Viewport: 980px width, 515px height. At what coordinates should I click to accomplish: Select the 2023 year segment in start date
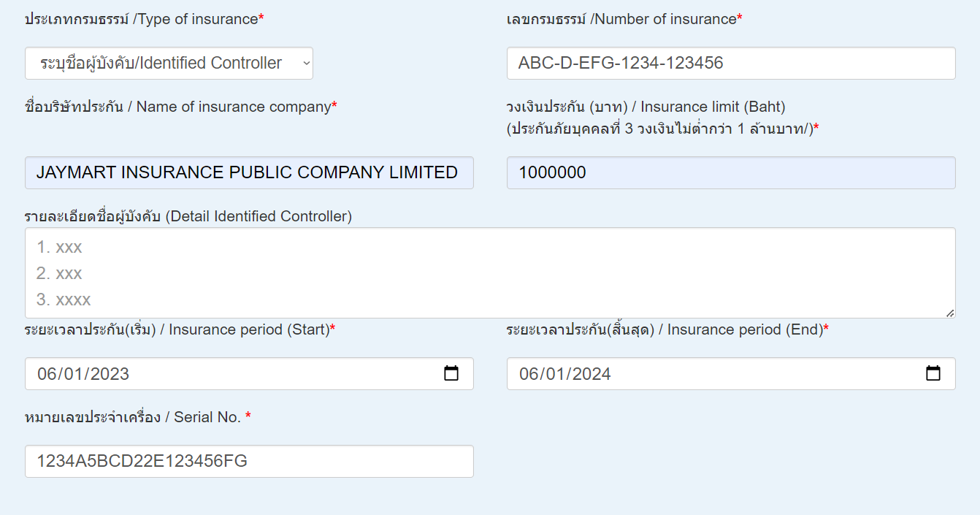(x=110, y=374)
